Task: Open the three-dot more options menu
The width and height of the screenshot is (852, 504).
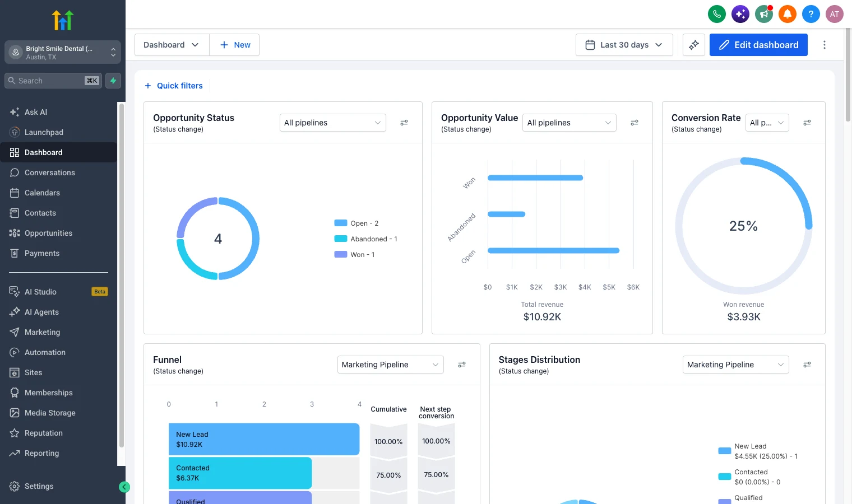Action: pos(824,45)
